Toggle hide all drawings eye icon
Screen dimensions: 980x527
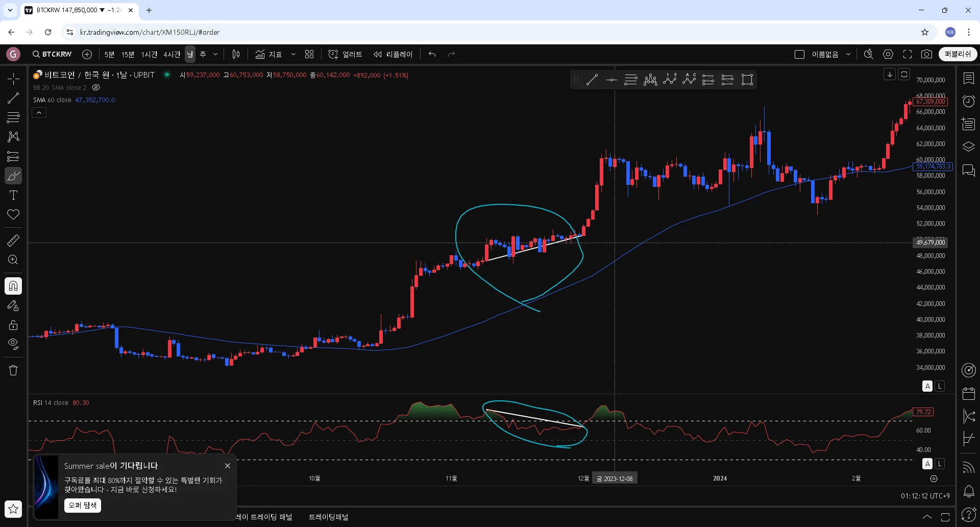[x=13, y=344]
